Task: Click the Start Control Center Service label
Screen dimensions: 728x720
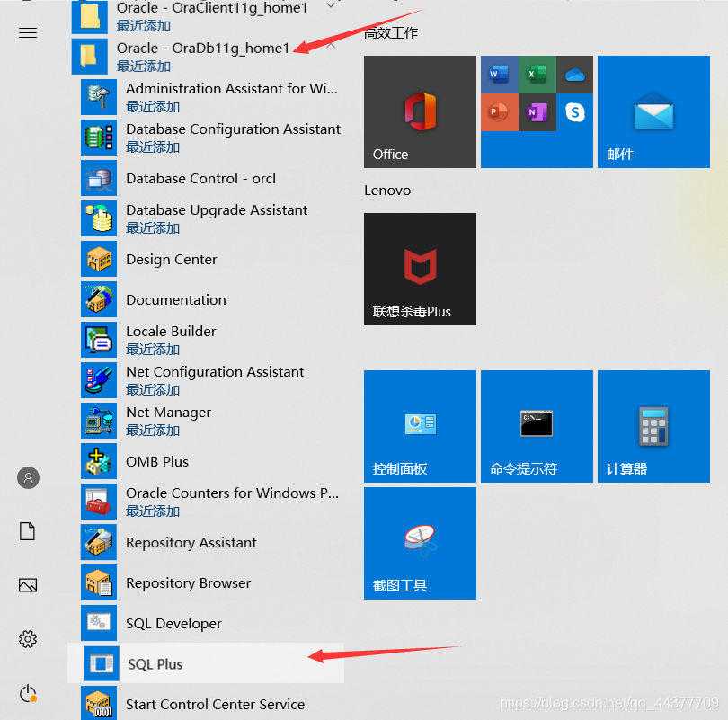Action: [x=215, y=705]
